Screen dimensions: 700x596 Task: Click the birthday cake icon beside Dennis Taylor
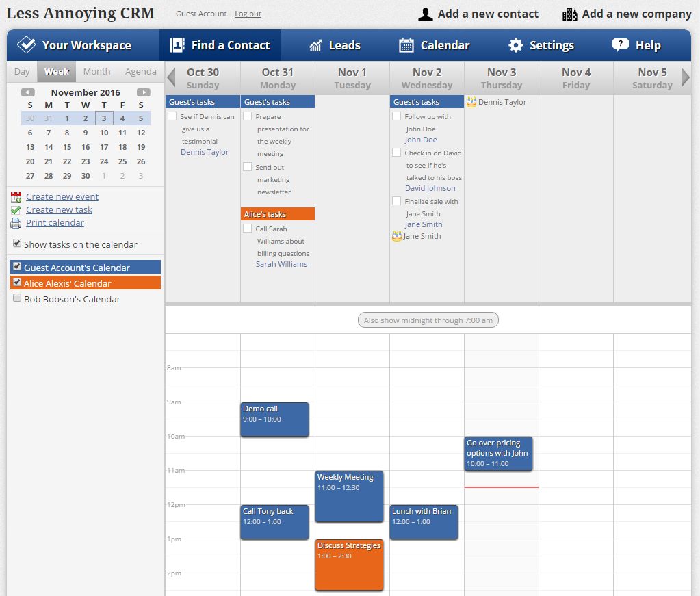[x=471, y=102]
